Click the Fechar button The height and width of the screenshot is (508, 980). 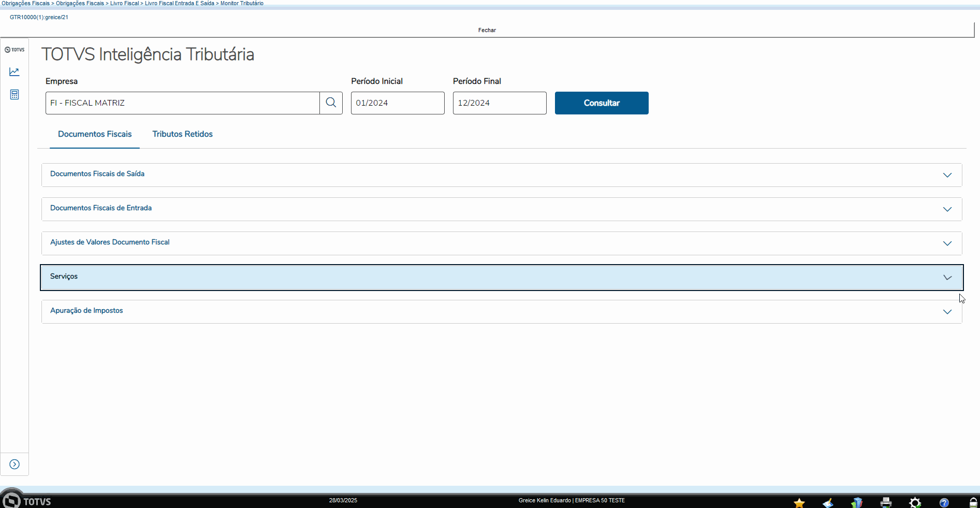[x=487, y=30]
